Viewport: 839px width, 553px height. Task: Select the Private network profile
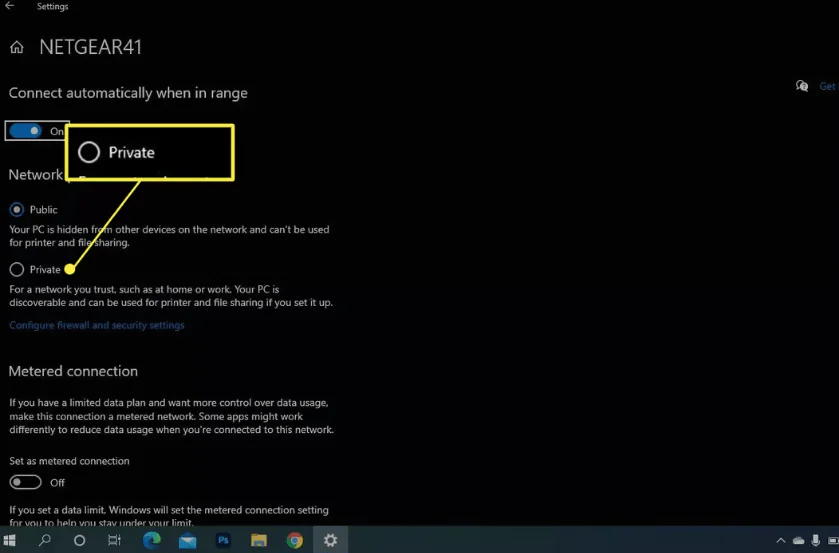16,269
